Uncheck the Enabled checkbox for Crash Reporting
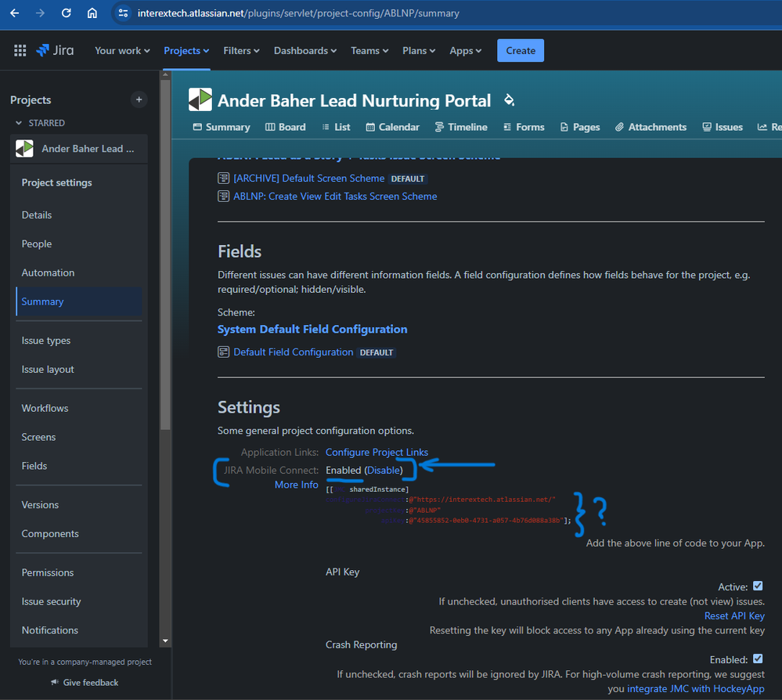This screenshot has height=700, width=782. [x=759, y=659]
